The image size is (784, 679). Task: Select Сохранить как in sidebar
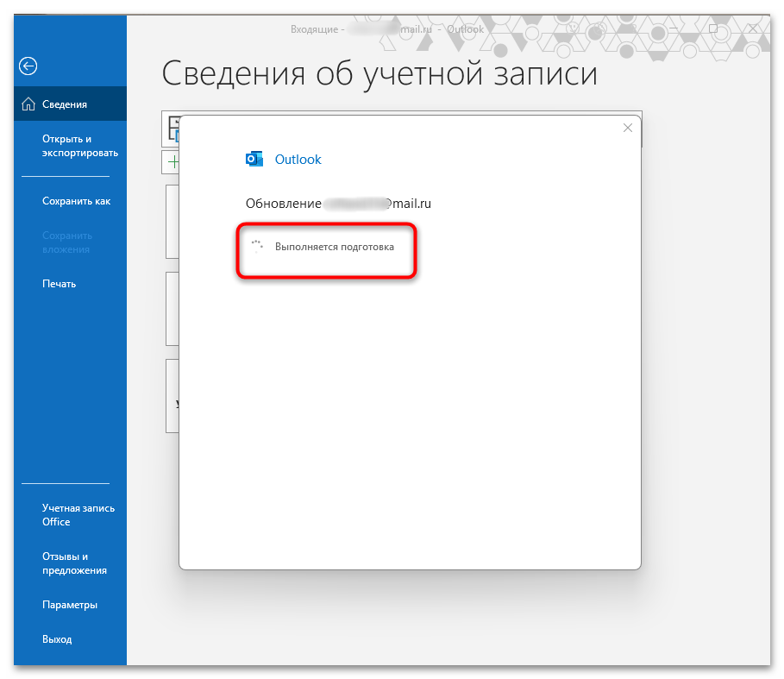pyautogui.click(x=76, y=201)
